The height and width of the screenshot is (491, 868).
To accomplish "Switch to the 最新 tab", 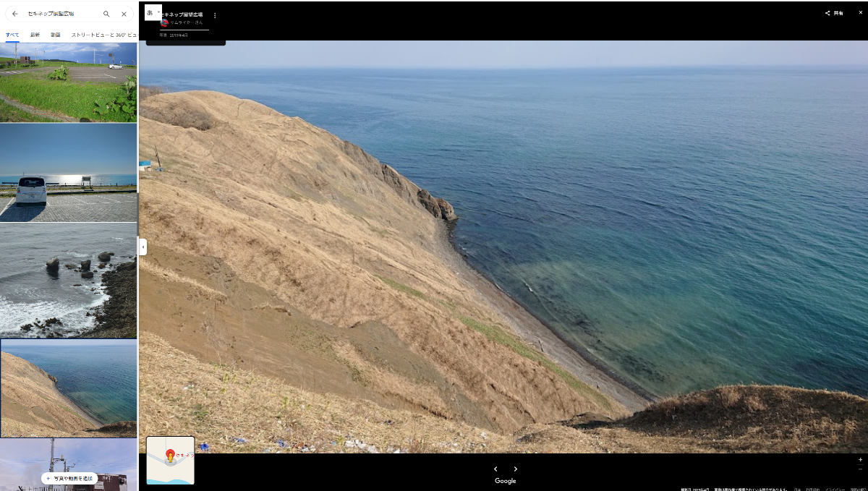I will click(35, 35).
